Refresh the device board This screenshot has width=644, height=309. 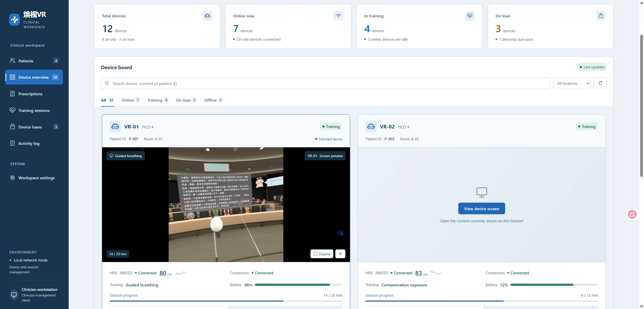600,83
